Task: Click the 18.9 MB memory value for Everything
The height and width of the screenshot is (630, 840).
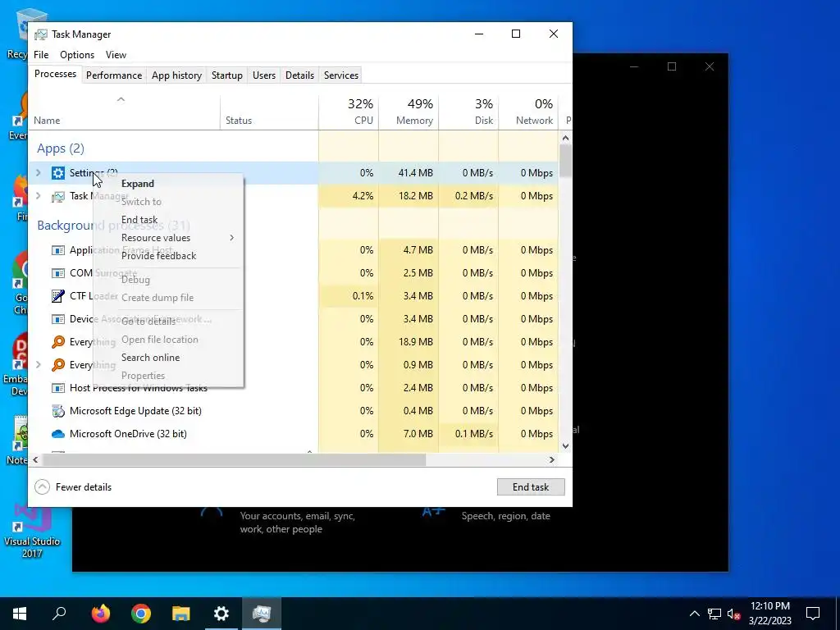Action: click(416, 342)
